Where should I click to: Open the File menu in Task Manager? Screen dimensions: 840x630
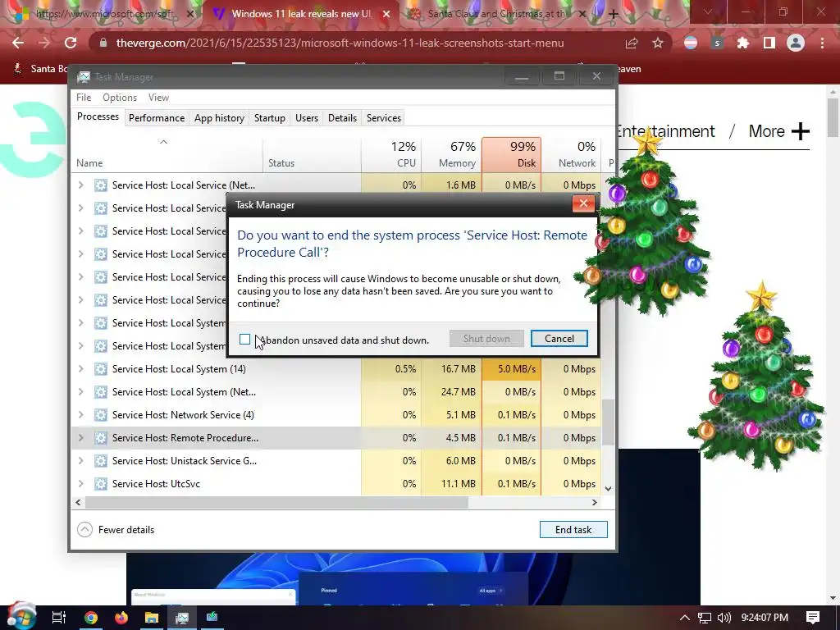(x=84, y=98)
